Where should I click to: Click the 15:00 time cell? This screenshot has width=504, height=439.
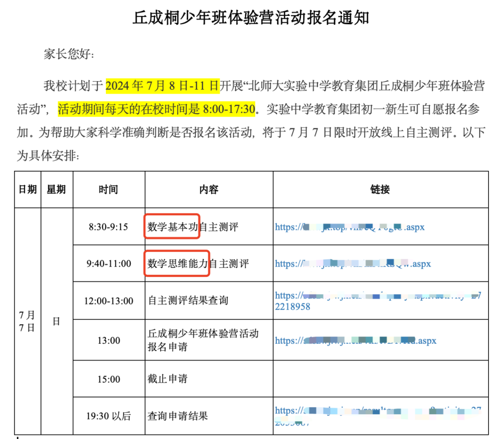(109, 379)
